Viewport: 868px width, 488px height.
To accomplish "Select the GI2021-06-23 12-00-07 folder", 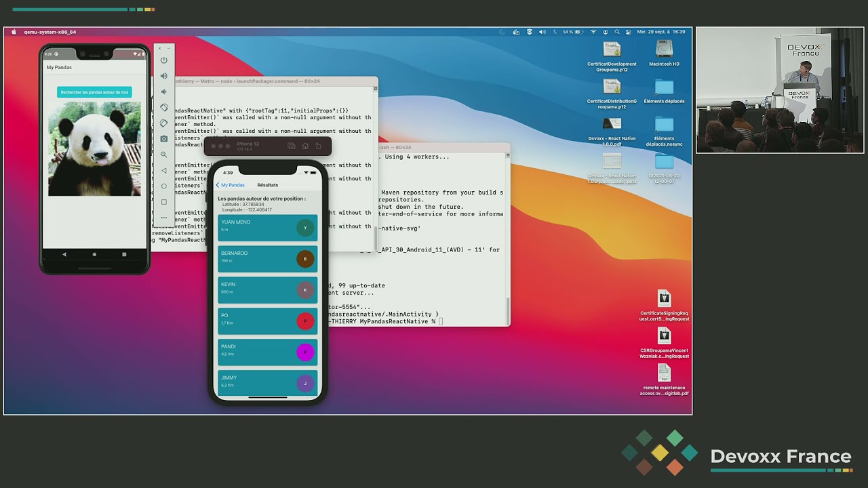I will click(x=664, y=169).
